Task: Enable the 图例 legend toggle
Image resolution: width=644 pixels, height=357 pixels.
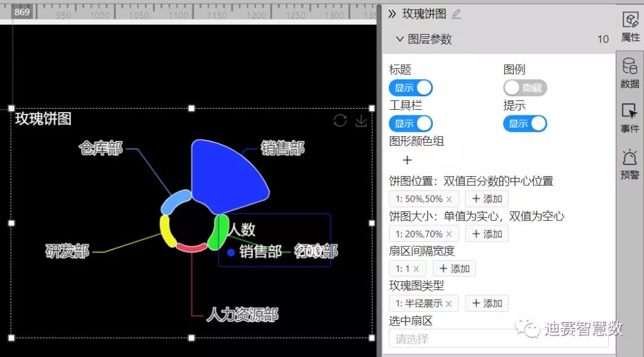Action: [x=525, y=88]
